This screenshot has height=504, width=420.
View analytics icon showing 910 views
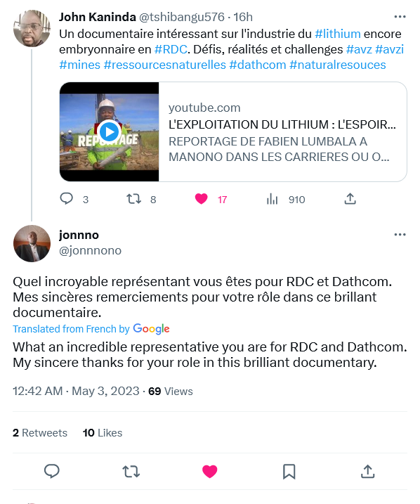pos(272,200)
